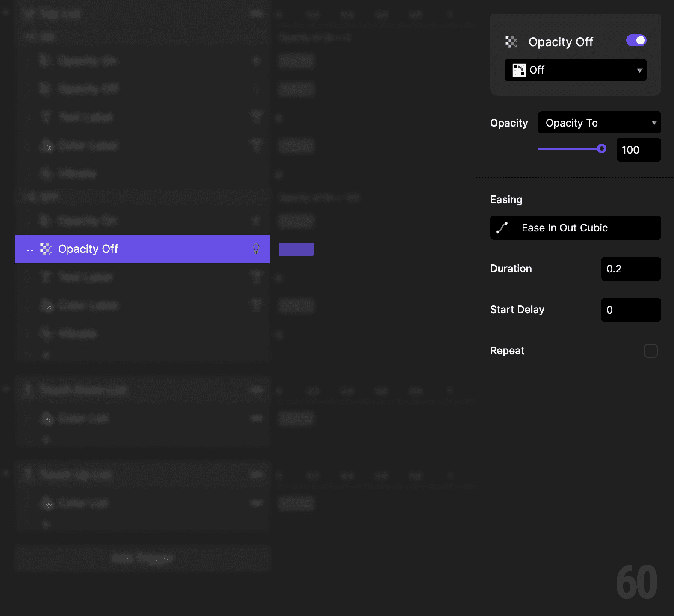Select the Opacity Off action in the trigger list
Image resolution: width=674 pixels, height=616 pixels.
[100, 249]
